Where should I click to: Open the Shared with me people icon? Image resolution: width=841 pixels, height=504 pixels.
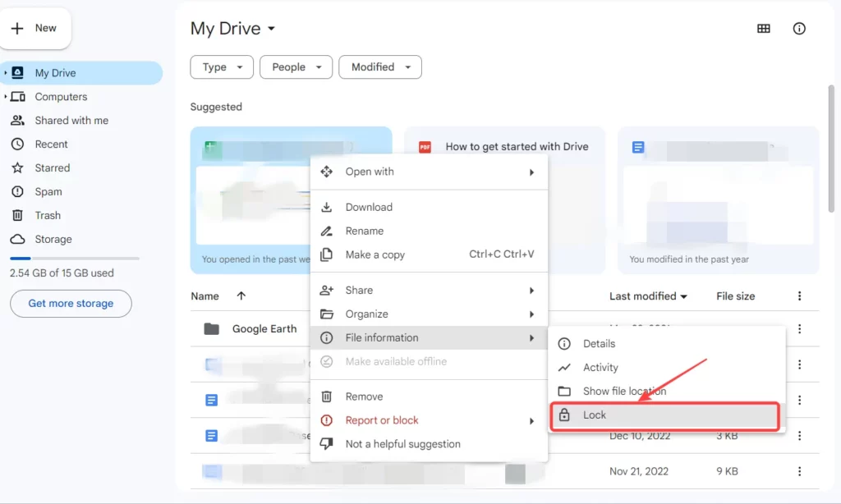(18, 121)
